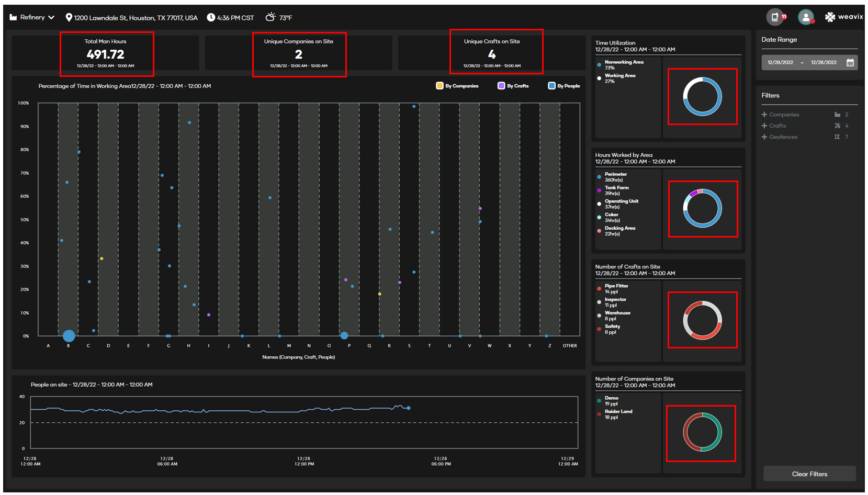Select Coker legend entry
The width and height of the screenshot is (868, 495).
point(608,217)
